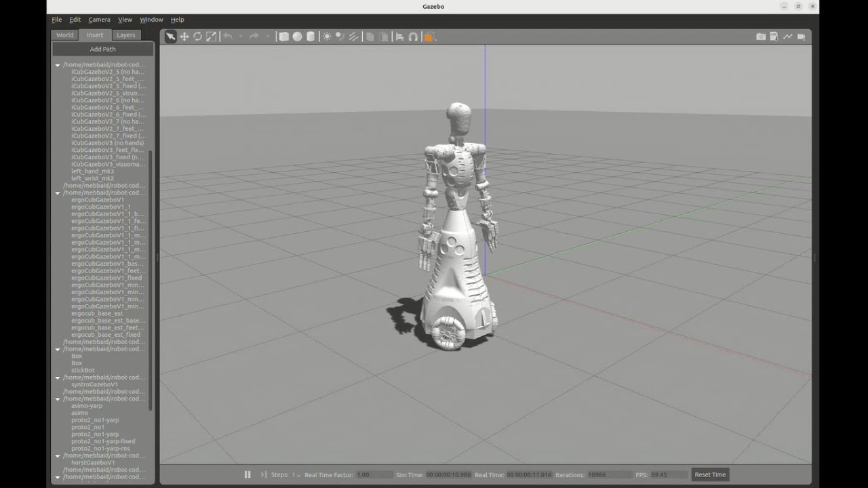The height and width of the screenshot is (488, 868).
Task: Insert a cylinder primitive shape
Action: click(x=311, y=37)
